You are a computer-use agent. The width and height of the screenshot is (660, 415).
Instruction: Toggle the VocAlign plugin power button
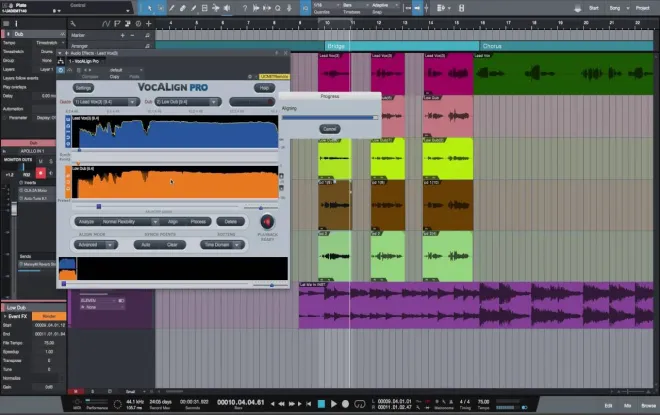pos(61,70)
